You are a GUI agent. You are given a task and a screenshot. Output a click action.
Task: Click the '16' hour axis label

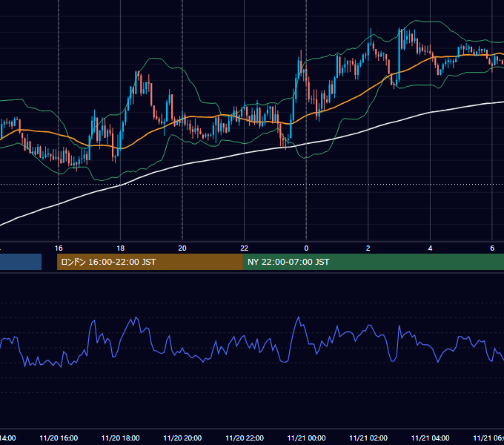[x=59, y=248]
